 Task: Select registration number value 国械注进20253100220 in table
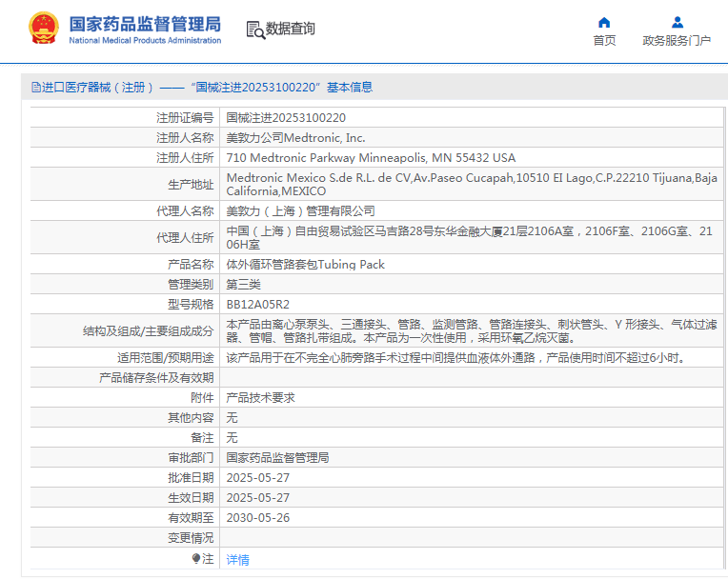tap(286, 118)
